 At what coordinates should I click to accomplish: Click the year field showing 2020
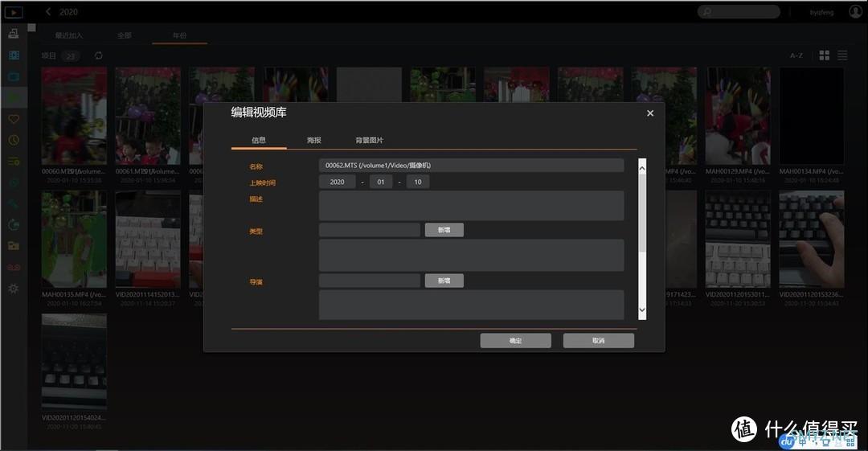(337, 182)
